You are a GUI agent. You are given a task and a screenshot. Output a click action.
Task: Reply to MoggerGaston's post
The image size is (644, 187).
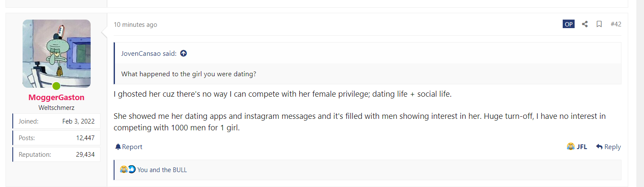click(608, 147)
